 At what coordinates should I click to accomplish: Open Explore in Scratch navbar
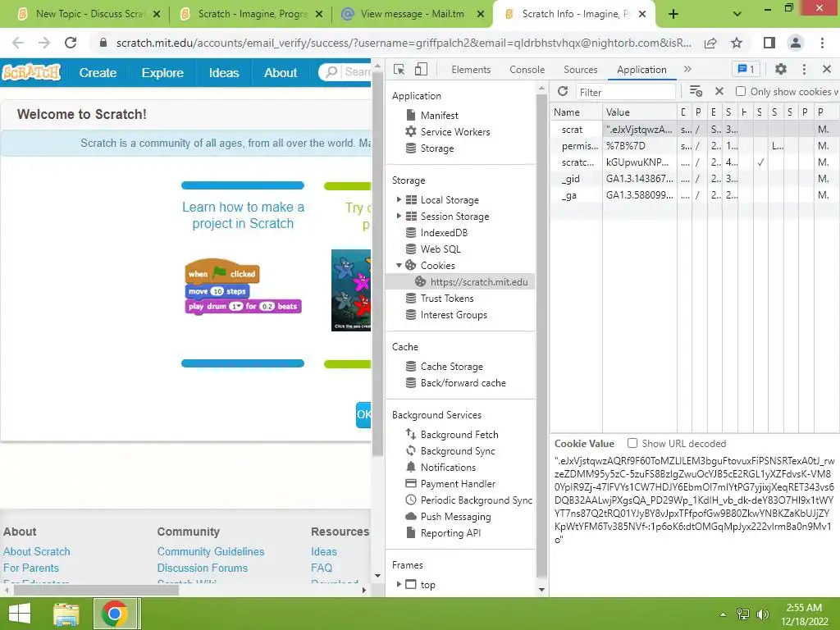(x=162, y=72)
